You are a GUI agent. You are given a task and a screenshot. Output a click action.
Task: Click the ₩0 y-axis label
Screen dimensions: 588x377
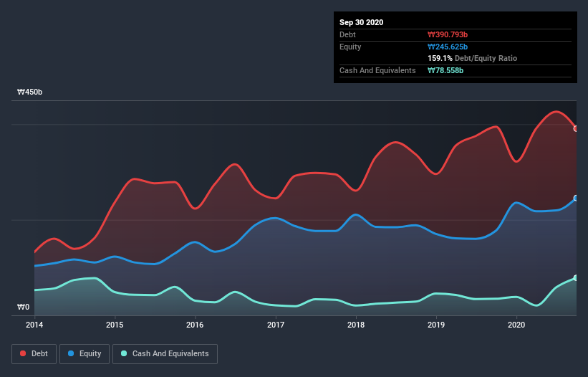(23, 307)
